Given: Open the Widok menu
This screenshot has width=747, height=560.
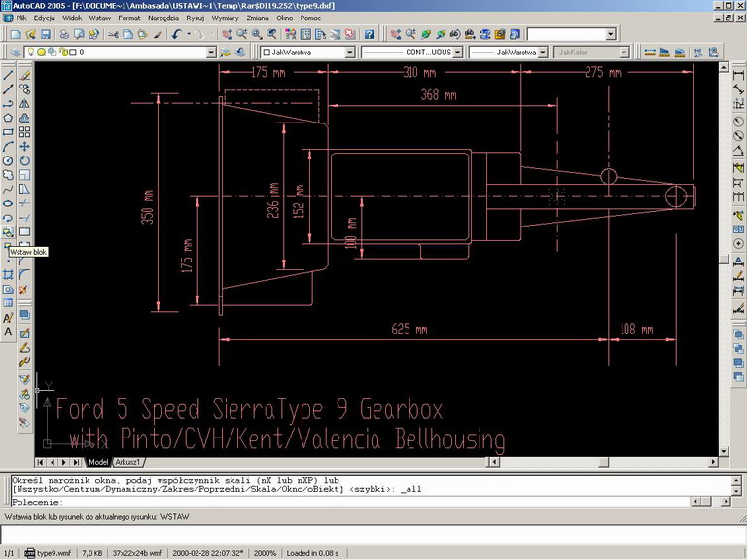Looking at the screenshot, I should pyautogui.click(x=72, y=18).
